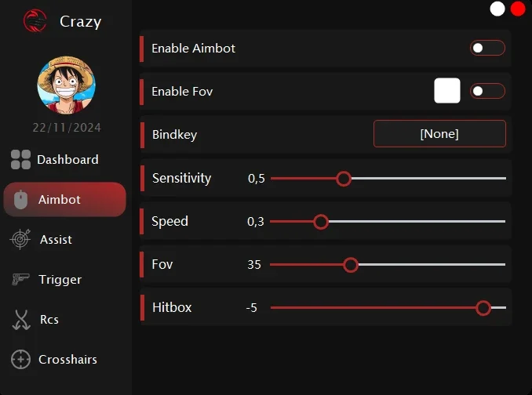Toggle the Enable Fov switch
The image size is (532, 395).
487,91
